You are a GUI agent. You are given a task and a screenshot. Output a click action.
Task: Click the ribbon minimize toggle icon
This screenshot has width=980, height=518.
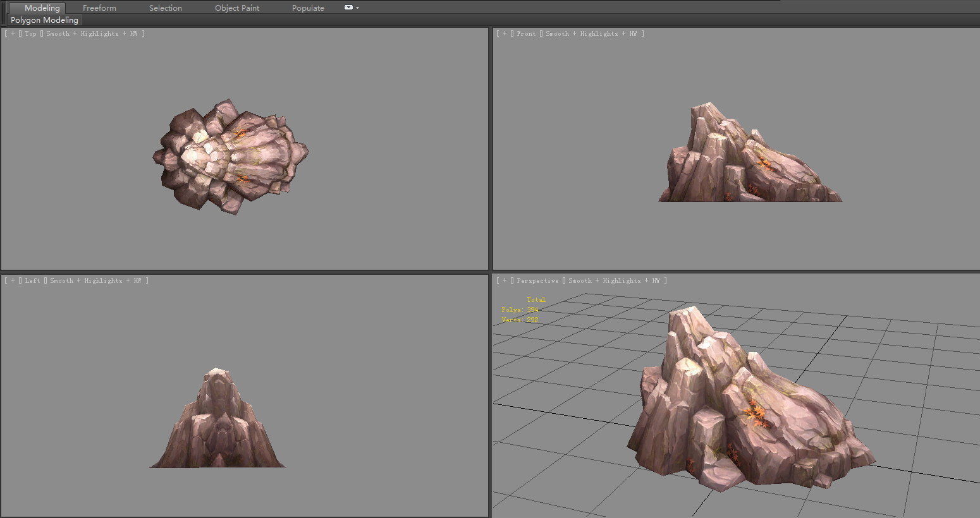(x=348, y=8)
